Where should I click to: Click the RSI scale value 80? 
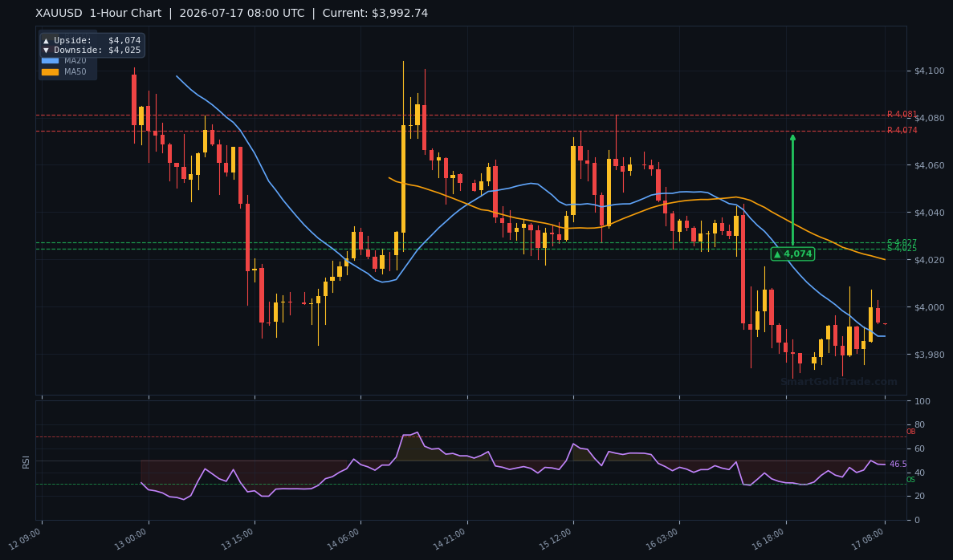tap(919, 425)
